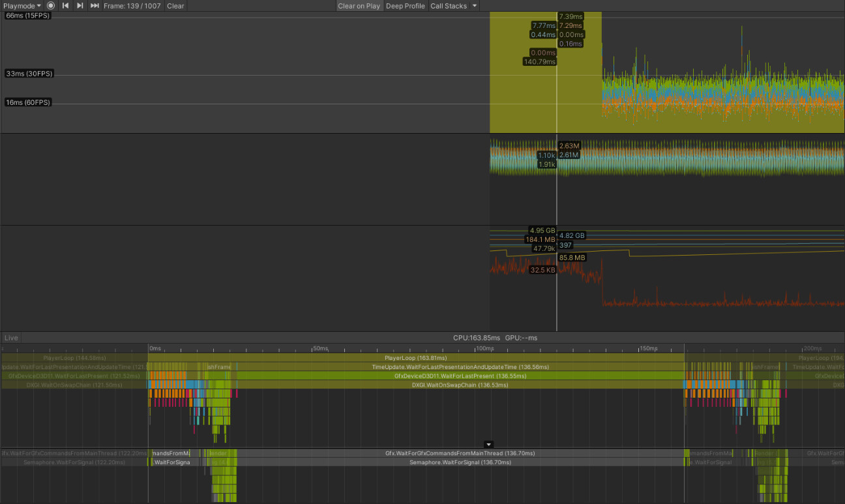This screenshot has height=504, width=845.
Task: Advance to the next frame icon
Action: [79, 6]
